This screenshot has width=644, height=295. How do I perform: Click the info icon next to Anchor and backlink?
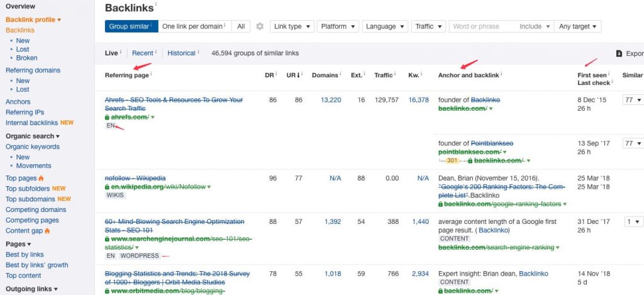pyautogui.click(x=501, y=74)
